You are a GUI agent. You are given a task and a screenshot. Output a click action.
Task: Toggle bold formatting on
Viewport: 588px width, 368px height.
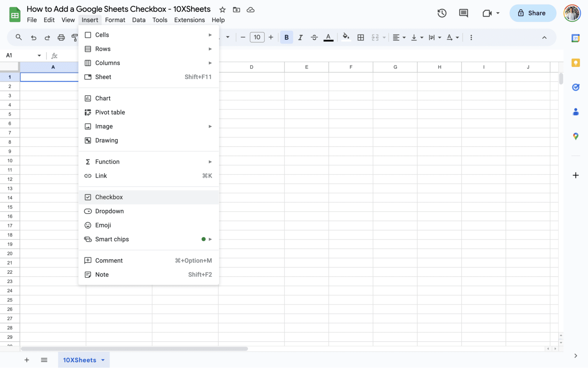pyautogui.click(x=286, y=37)
